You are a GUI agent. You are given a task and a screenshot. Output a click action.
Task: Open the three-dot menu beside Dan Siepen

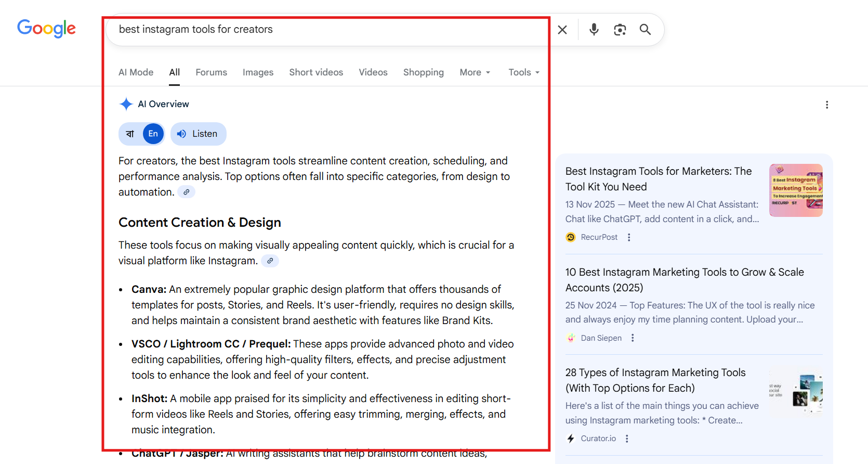(x=633, y=338)
